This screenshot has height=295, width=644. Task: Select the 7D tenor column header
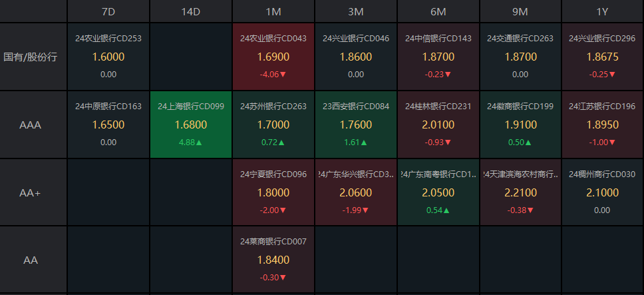pyautogui.click(x=108, y=11)
